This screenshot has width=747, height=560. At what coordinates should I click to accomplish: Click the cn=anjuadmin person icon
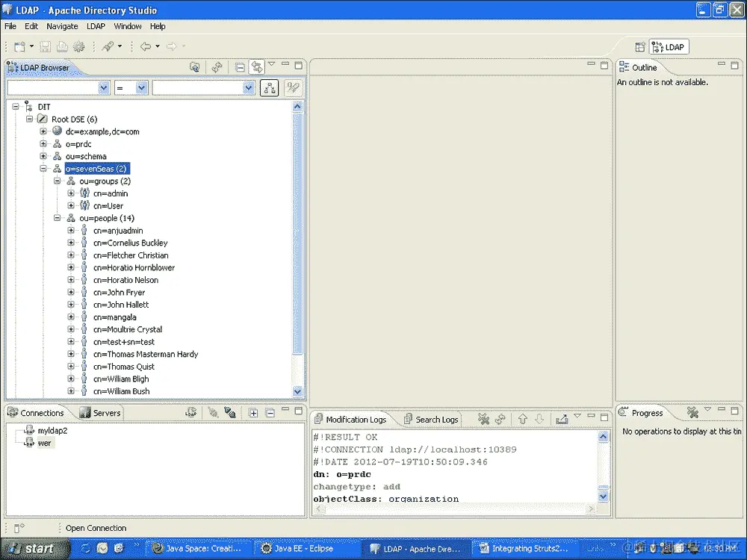point(84,231)
